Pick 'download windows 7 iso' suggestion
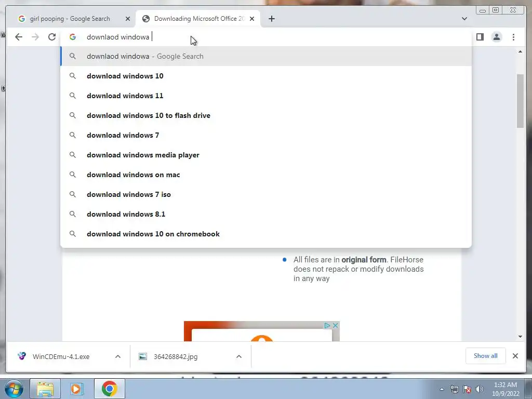The image size is (532, 399). [266, 194]
